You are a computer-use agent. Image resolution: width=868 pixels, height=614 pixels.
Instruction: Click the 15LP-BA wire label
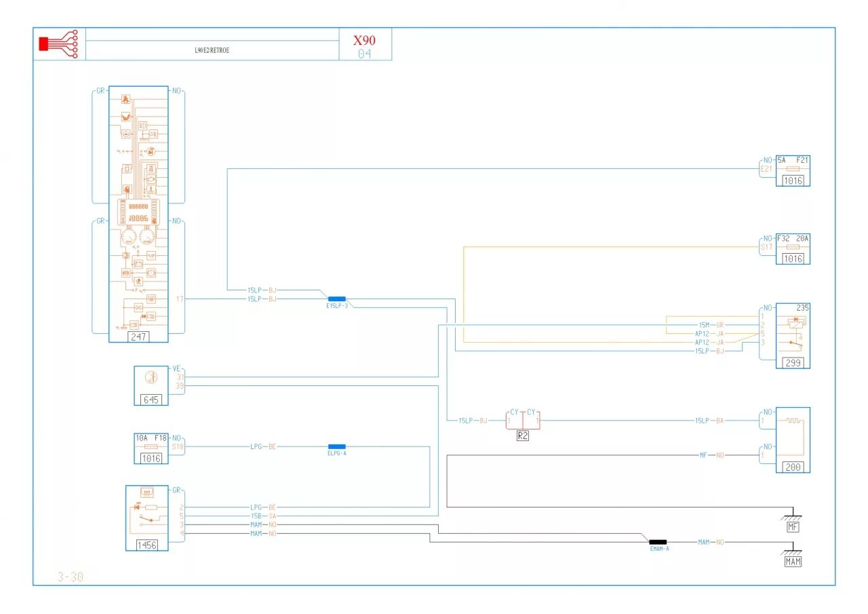709,421
